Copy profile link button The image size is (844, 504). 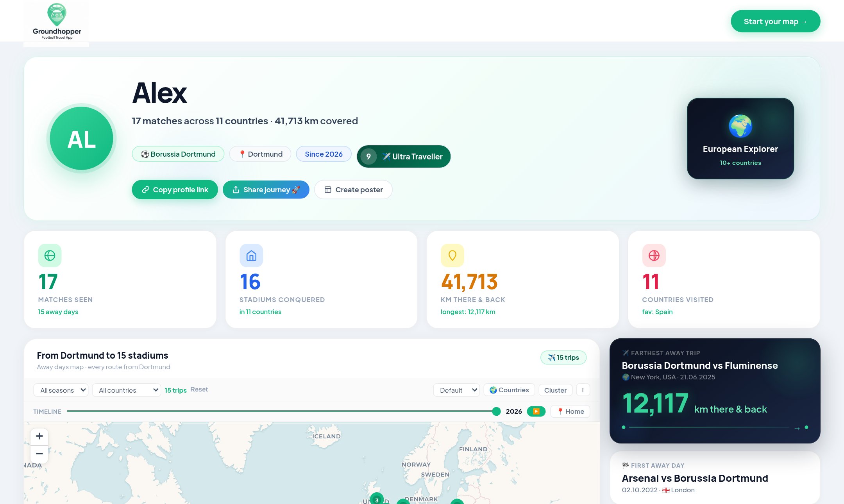pos(175,189)
